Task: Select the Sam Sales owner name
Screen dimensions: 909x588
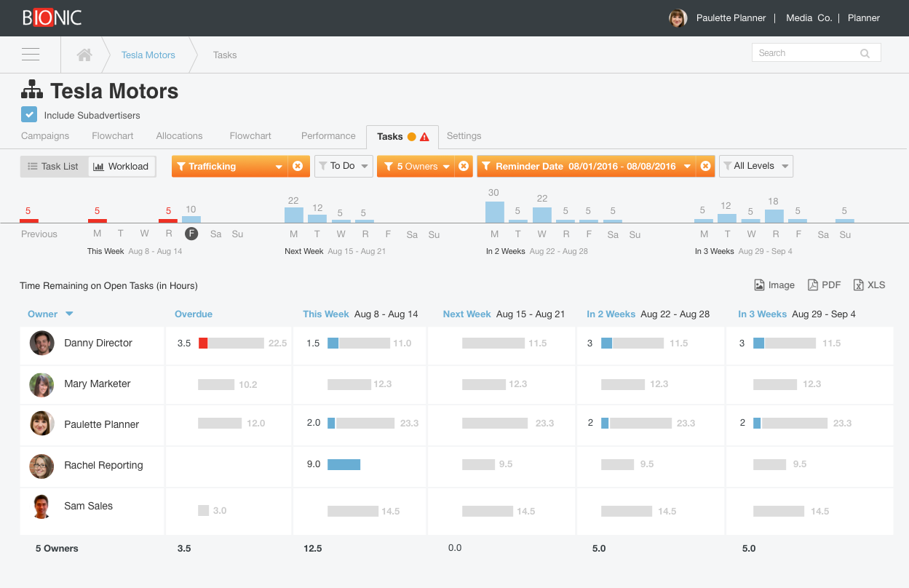Action: pyautogui.click(x=88, y=506)
